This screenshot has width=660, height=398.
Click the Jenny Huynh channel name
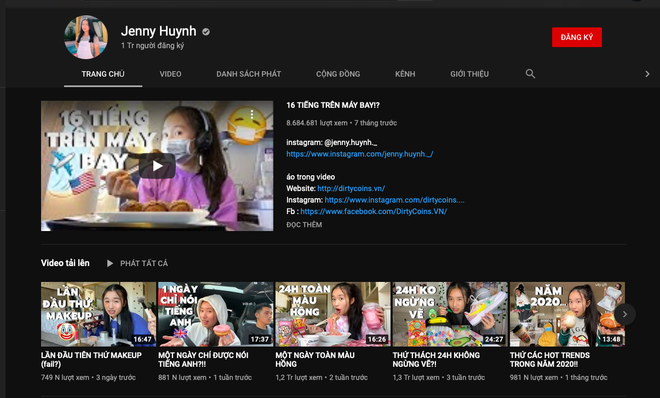point(159,31)
